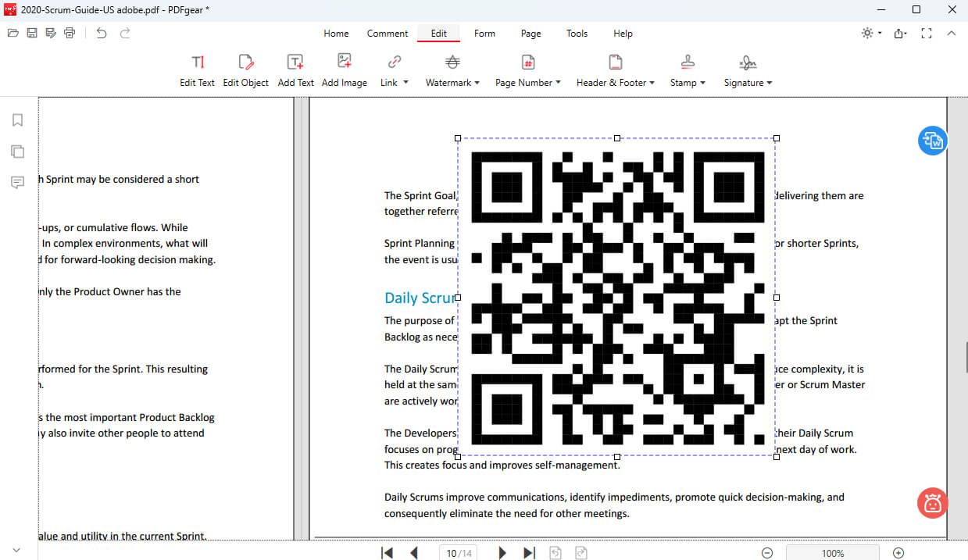Screen dimensions: 968x560
Task: Choose the Edit Object tool
Action: [x=245, y=70]
